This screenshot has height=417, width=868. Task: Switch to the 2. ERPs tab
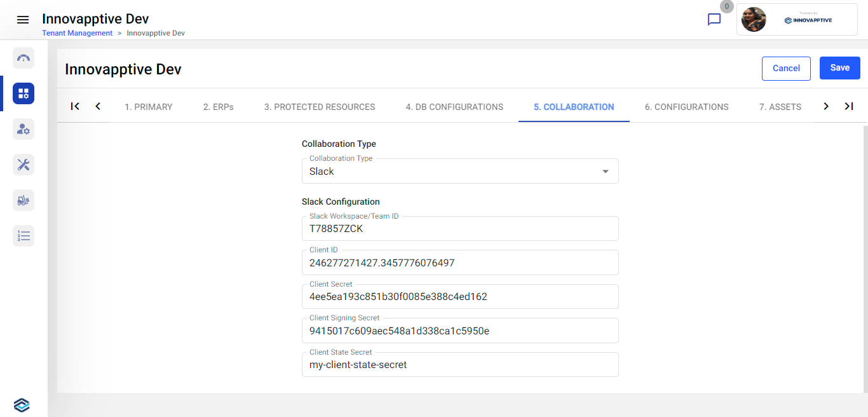[x=219, y=107]
